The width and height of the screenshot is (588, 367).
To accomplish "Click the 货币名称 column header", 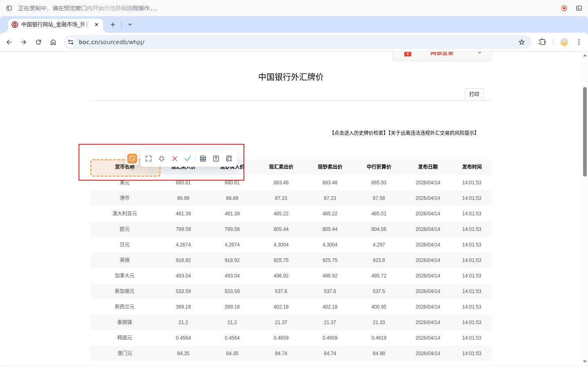I will [x=125, y=167].
